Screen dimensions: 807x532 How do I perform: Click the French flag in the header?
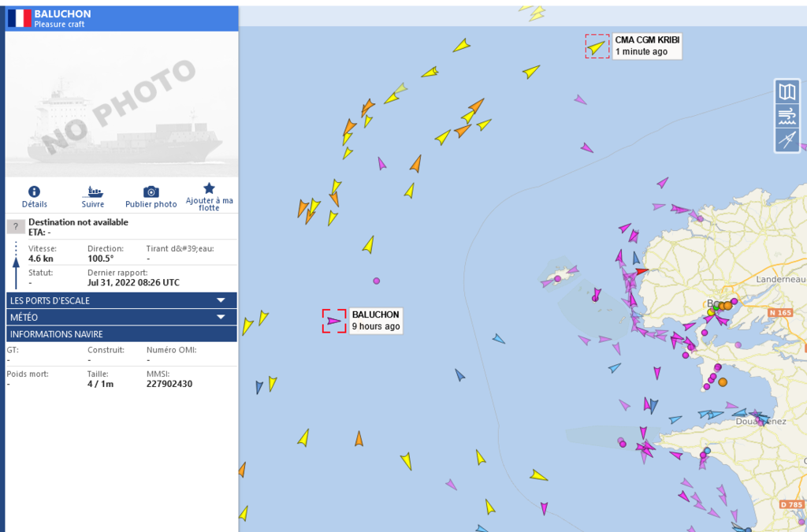click(20, 19)
